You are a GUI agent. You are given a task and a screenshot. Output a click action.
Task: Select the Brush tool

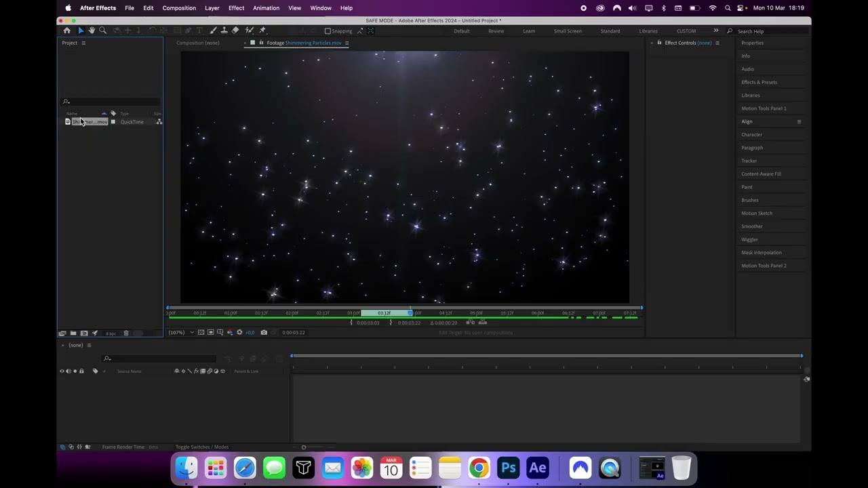(x=213, y=30)
